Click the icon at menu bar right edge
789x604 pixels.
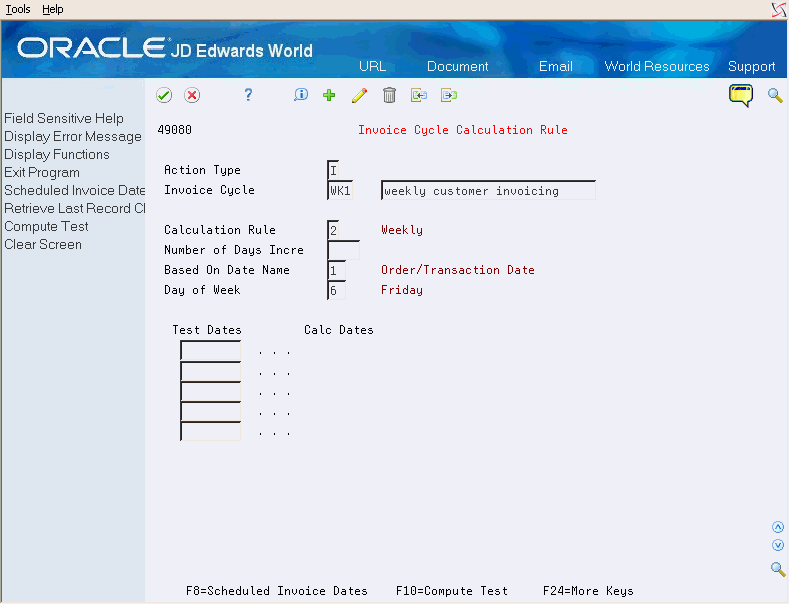[x=778, y=10]
